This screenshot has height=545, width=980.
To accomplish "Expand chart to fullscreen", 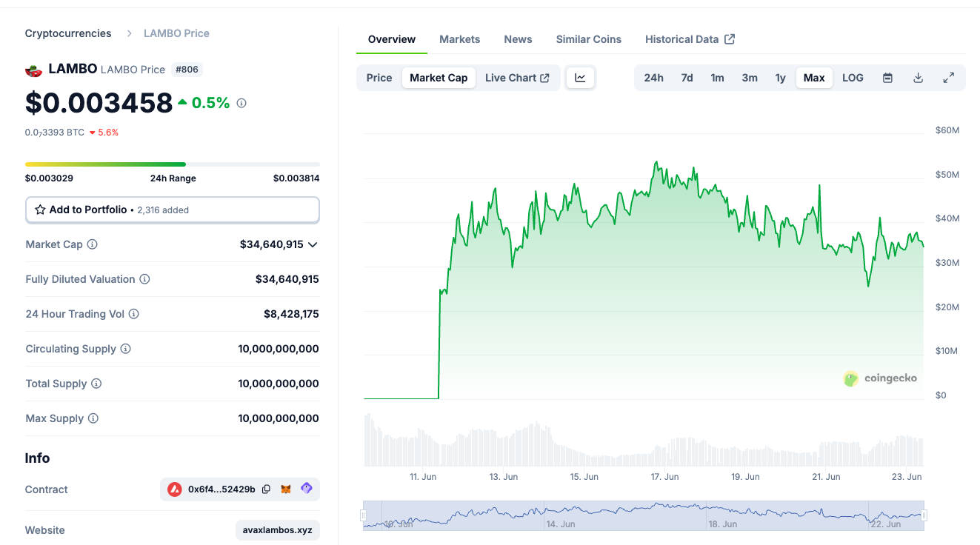I will point(948,78).
